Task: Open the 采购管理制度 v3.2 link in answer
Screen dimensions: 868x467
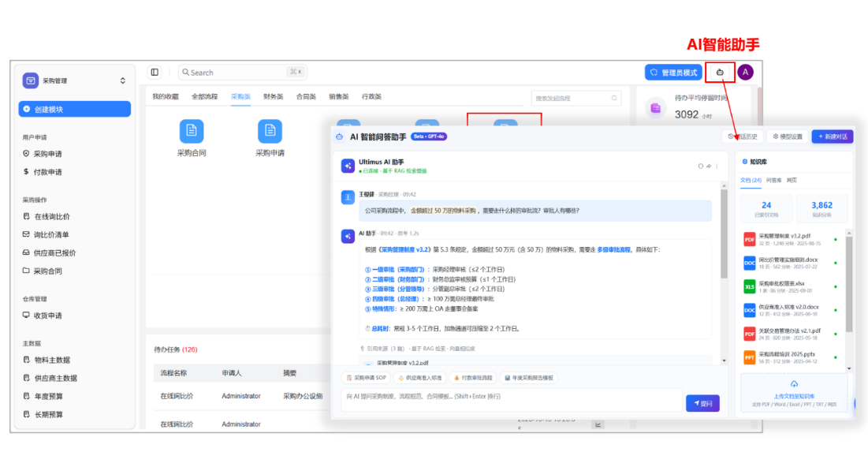Action: tap(405, 250)
